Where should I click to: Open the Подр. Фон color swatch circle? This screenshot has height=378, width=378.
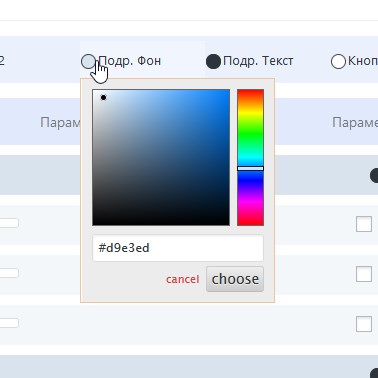pos(88,61)
